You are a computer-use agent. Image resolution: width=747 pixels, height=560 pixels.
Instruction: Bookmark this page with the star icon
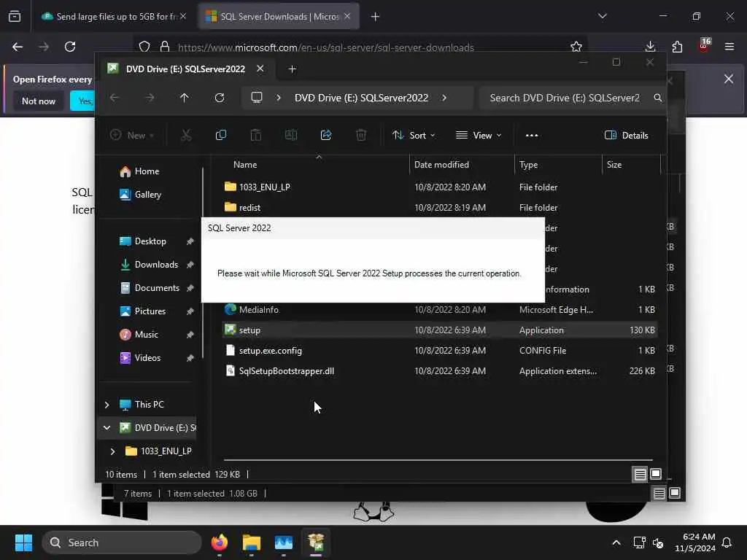click(x=576, y=47)
